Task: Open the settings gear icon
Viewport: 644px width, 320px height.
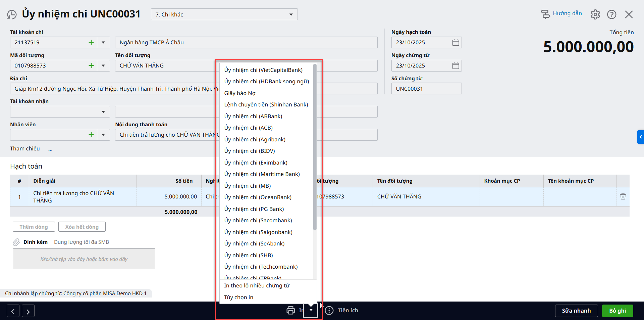Action: coord(595,14)
